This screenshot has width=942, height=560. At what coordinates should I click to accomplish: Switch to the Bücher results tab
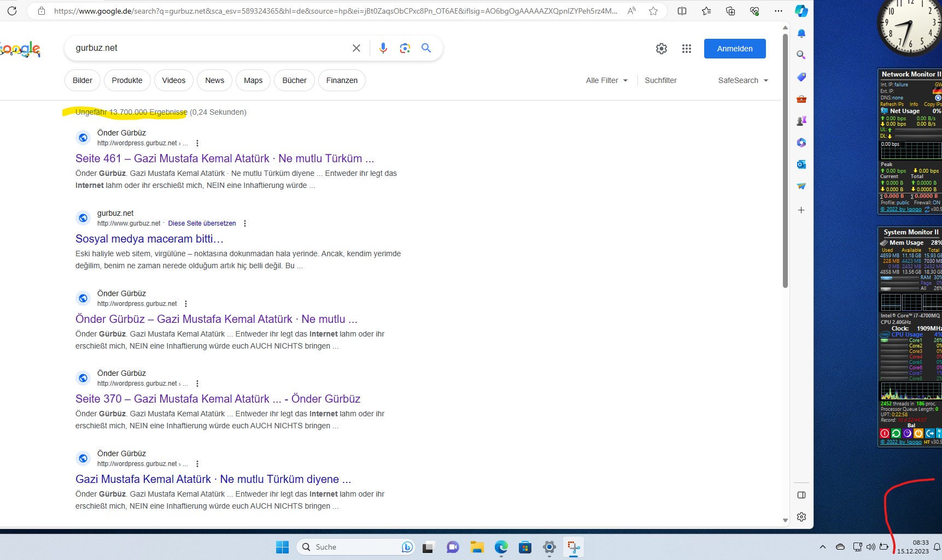pyautogui.click(x=295, y=80)
